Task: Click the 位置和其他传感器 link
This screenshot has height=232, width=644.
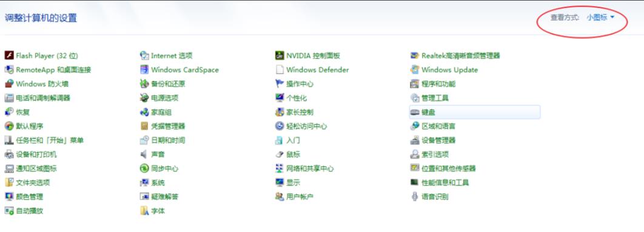Action: click(x=449, y=168)
